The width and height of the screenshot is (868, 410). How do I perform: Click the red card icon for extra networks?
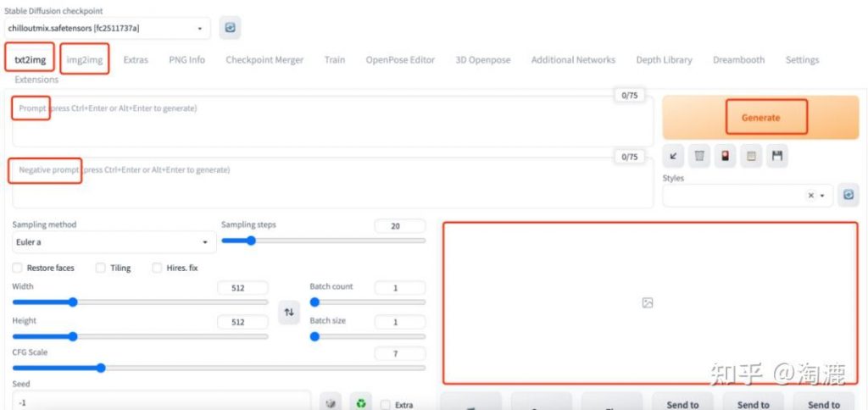(x=725, y=156)
